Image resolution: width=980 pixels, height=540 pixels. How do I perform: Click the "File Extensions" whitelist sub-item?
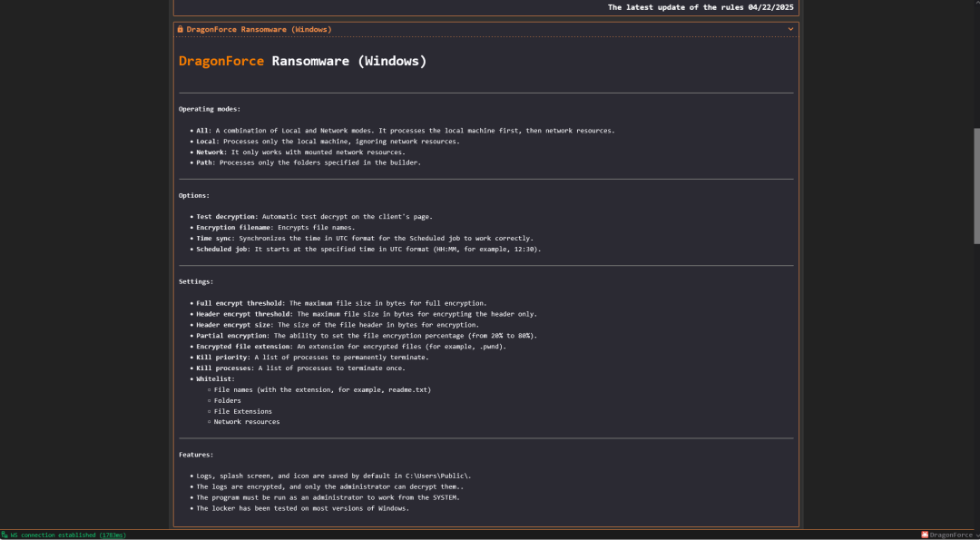pos(242,411)
